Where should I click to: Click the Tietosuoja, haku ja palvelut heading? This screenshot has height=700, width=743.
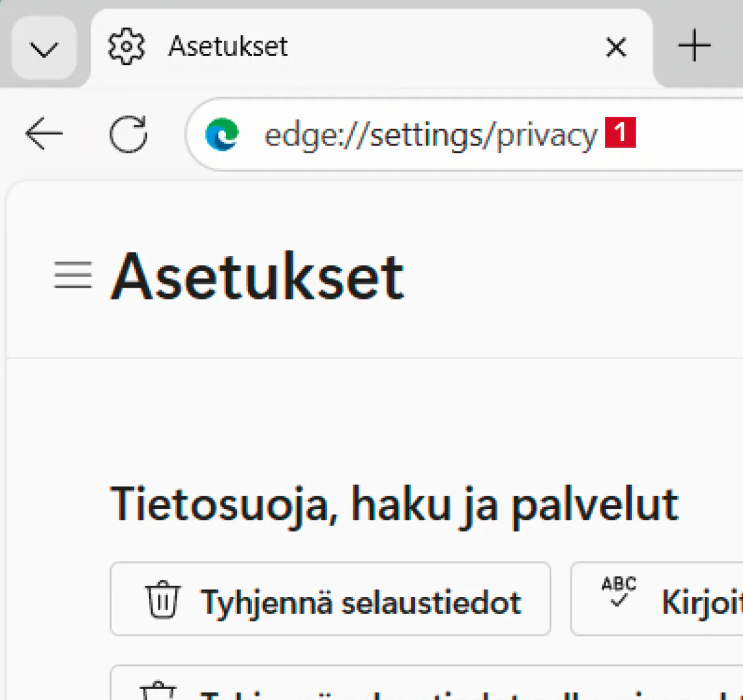[394, 504]
